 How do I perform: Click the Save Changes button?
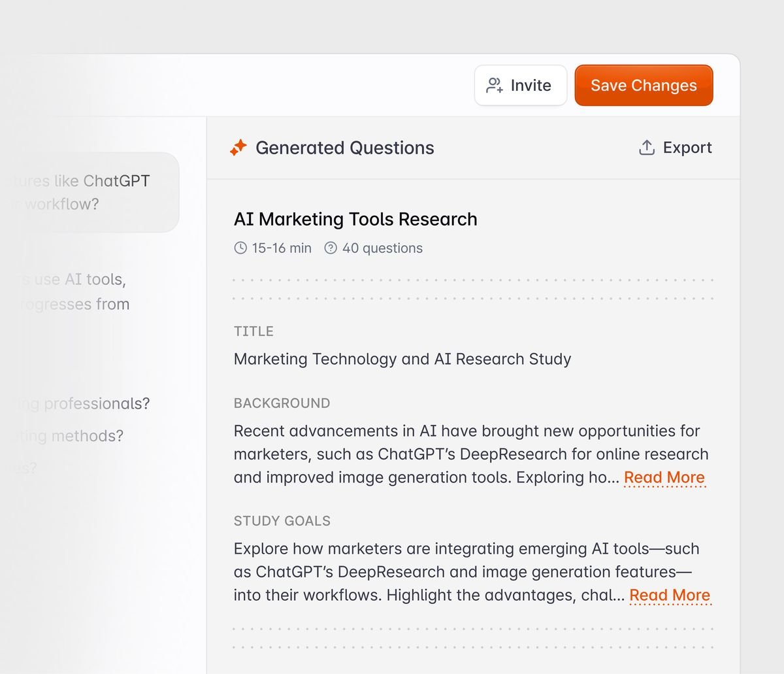pyautogui.click(x=644, y=85)
